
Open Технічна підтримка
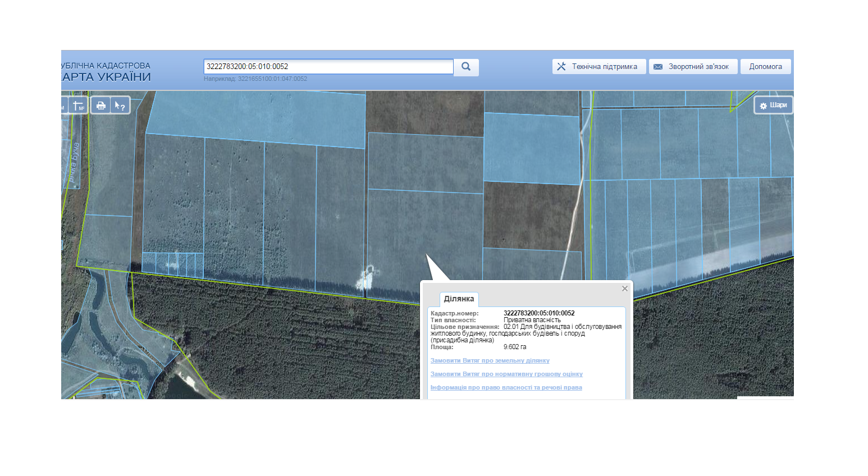[599, 66]
